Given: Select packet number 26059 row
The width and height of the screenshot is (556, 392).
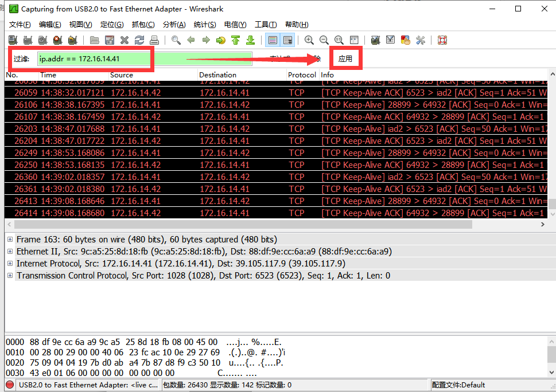Looking at the screenshot, I should (x=276, y=93).
